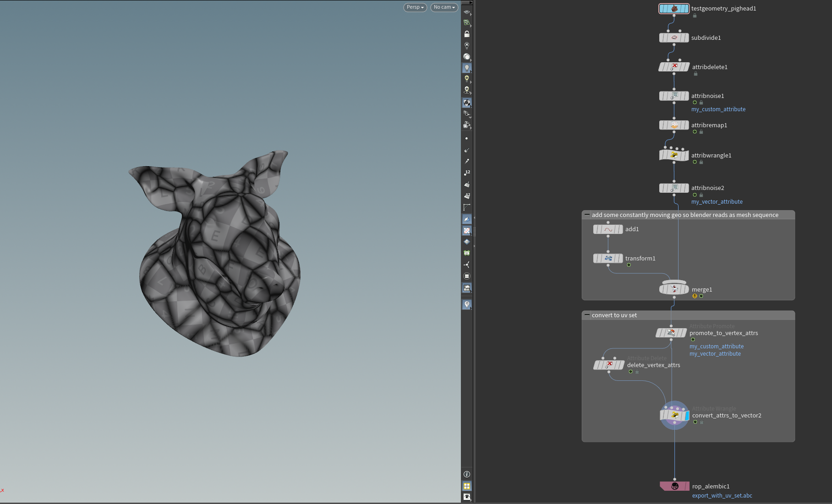Click the info icon at viewport bottom
The width and height of the screenshot is (832, 504).
tap(467, 474)
